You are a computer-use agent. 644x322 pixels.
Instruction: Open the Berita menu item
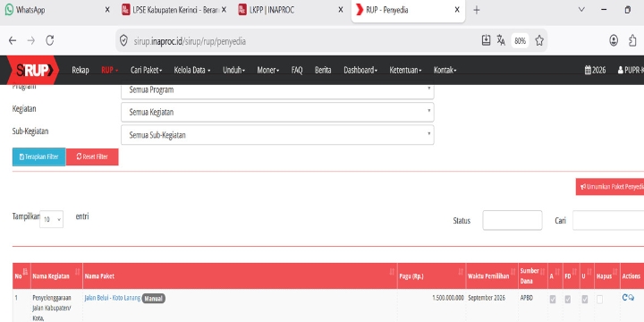[323, 71]
